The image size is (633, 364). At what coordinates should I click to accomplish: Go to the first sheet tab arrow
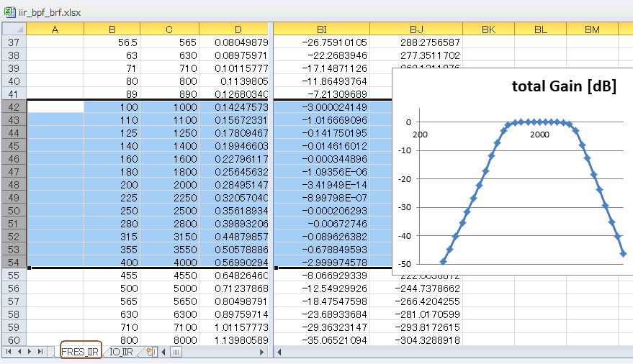coord(9,352)
